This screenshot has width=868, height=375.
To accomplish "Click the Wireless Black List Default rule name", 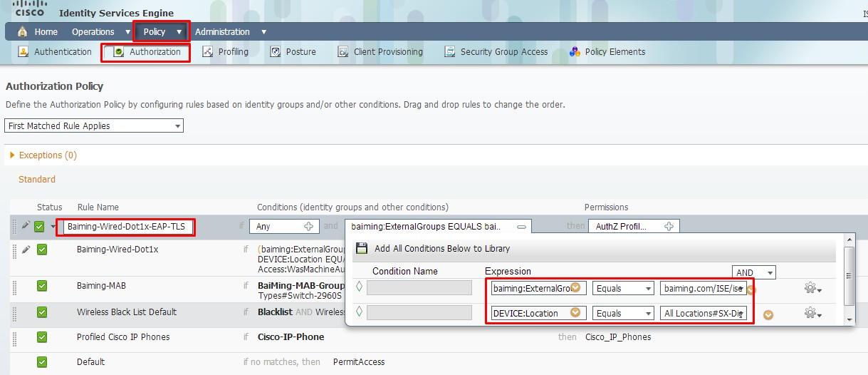I will coord(127,312).
